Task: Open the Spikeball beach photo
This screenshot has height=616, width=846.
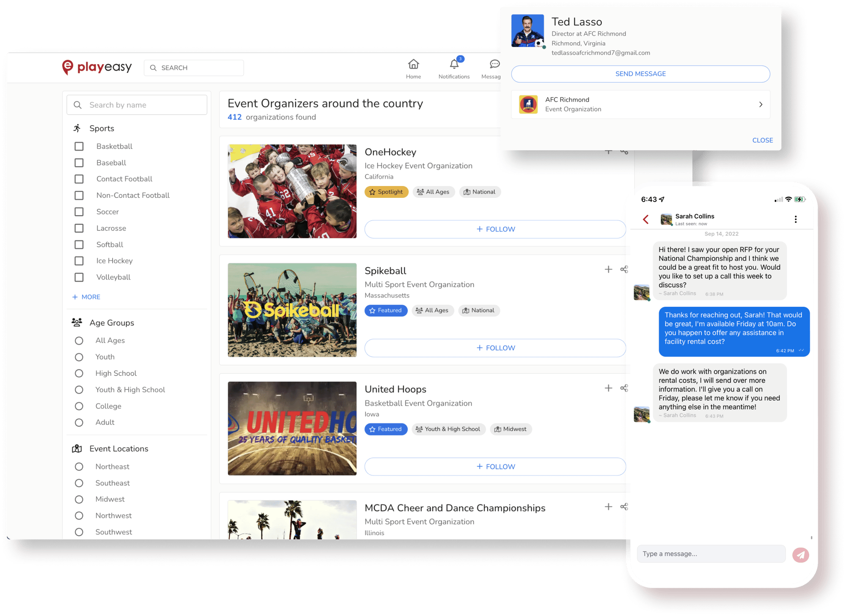Action: [292, 310]
